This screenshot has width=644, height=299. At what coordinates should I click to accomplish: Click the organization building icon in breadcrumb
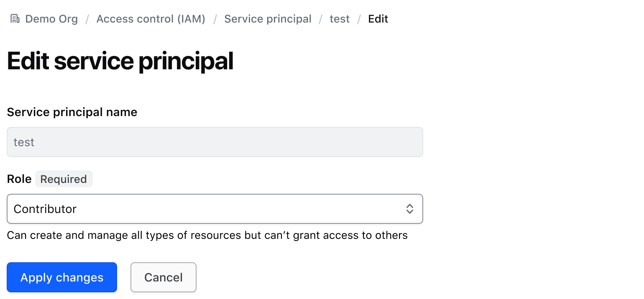(x=15, y=18)
